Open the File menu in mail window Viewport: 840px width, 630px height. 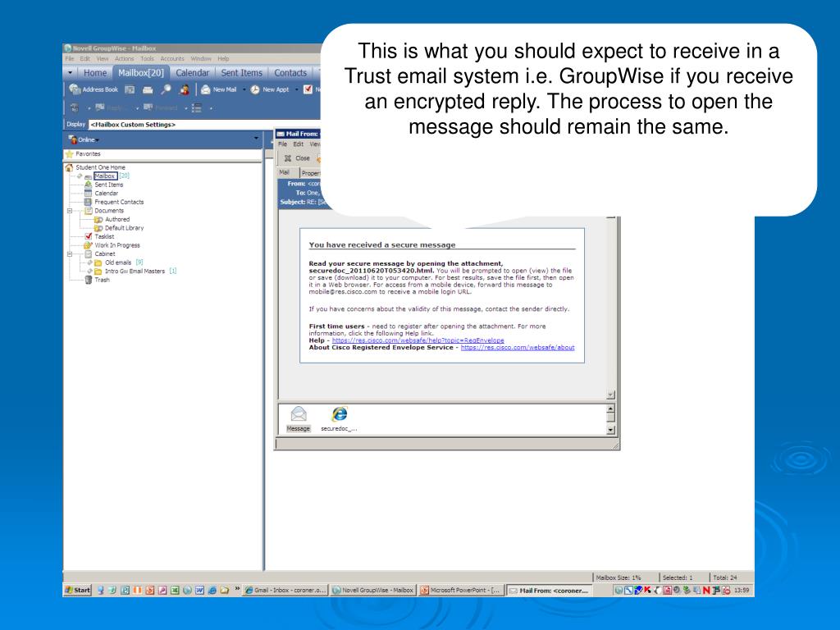click(x=283, y=144)
